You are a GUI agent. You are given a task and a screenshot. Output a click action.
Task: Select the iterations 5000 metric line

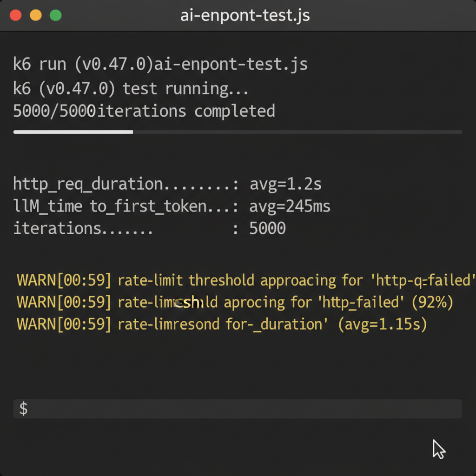pyautogui.click(x=149, y=228)
